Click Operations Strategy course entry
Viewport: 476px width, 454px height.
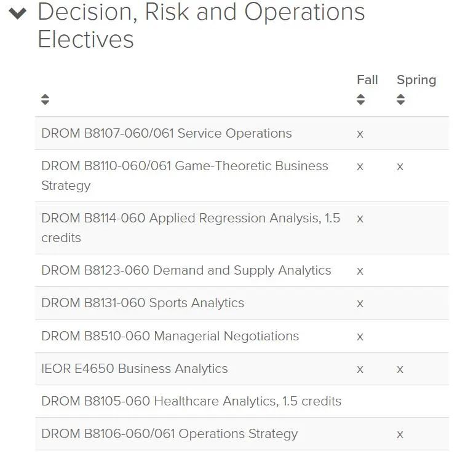tap(169, 434)
